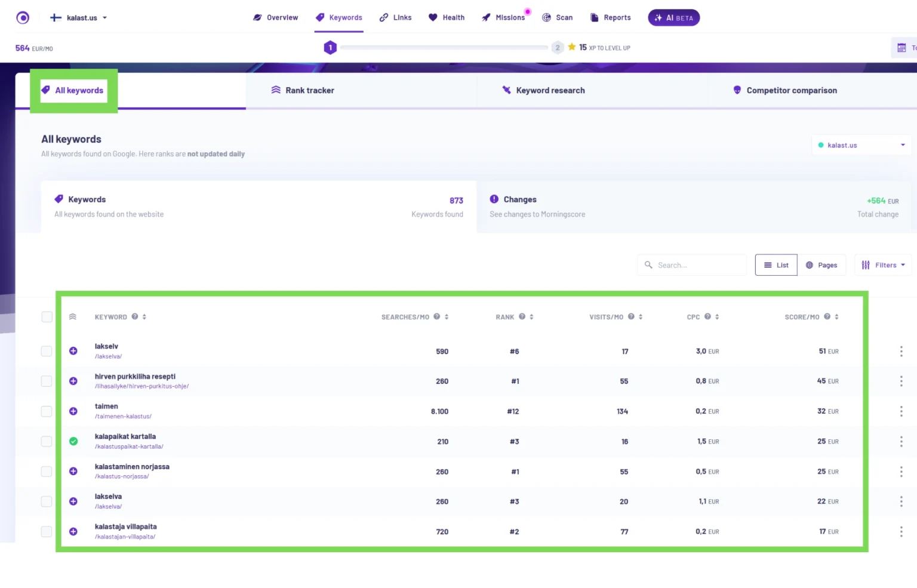This screenshot has width=917, height=588.
Task: Switch to Pages view
Action: [821, 265]
